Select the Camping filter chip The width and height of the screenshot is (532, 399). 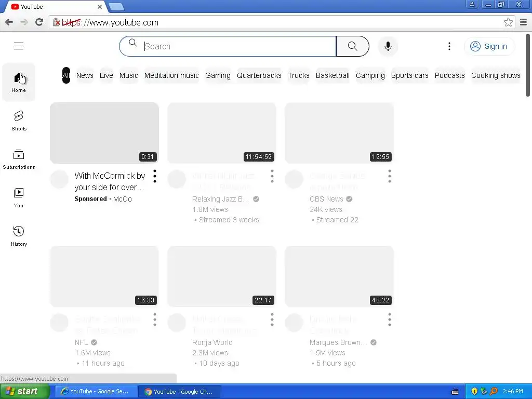pyautogui.click(x=370, y=75)
